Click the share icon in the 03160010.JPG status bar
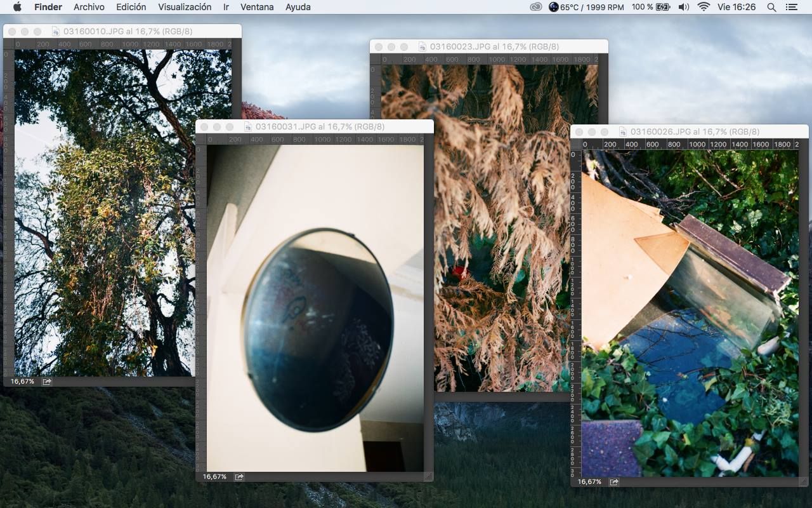Viewport: 812px width, 508px height. tap(47, 382)
